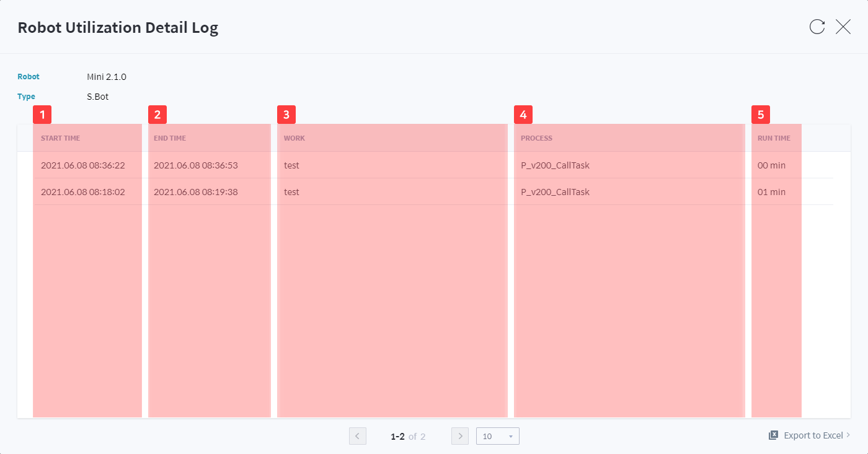Sort by the END TIME column header
868x454 pixels.
click(x=170, y=138)
